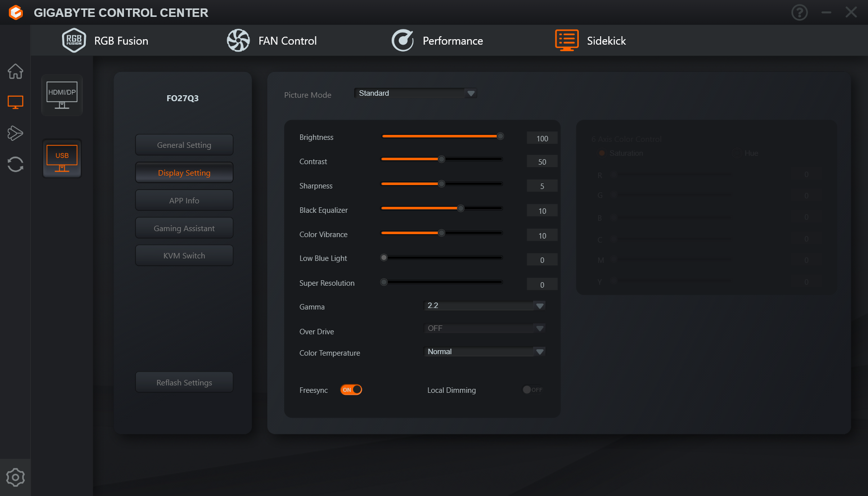The height and width of the screenshot is (496, 868).
Task: Turn off the Freesync switch
Action: 351,390
